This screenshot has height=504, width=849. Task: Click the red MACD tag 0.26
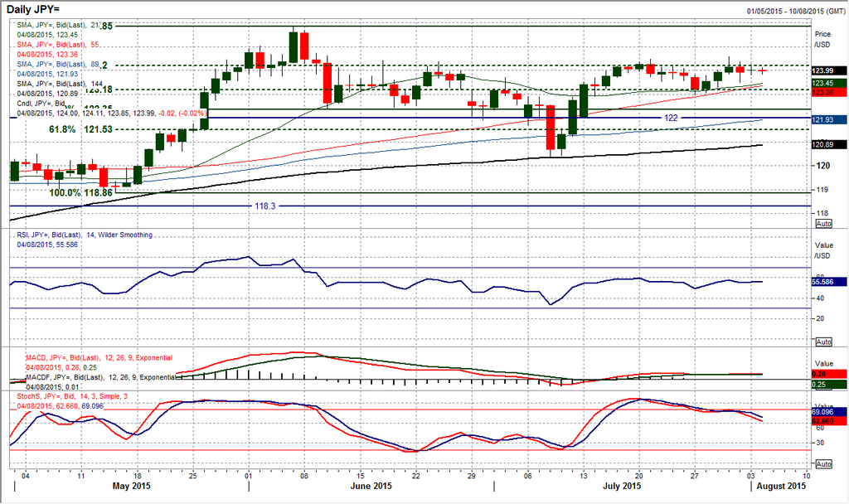pyautogui.click(x=829, y=374)
